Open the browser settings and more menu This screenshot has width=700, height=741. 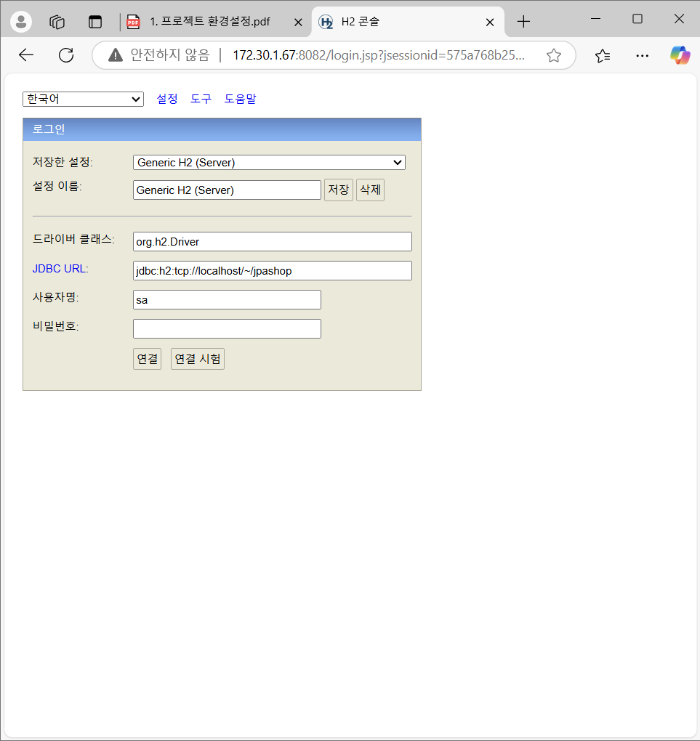click(x=643, y=56)
